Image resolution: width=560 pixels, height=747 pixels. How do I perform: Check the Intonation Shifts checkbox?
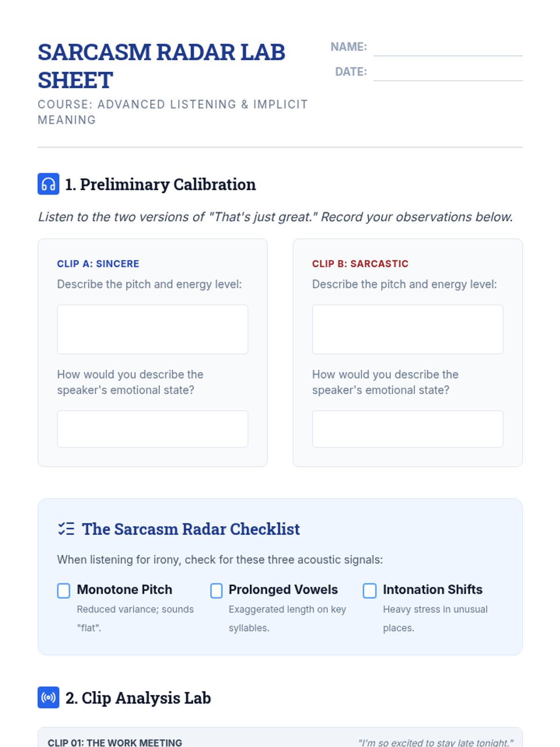click(x=370, y=591)
